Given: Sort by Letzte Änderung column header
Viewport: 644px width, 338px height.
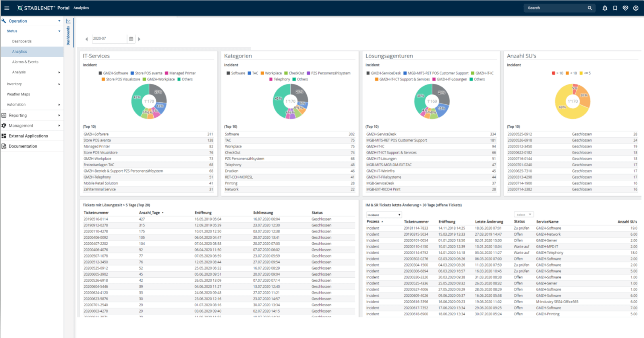Looking at the screenshot, I should [x=489, y=222].
